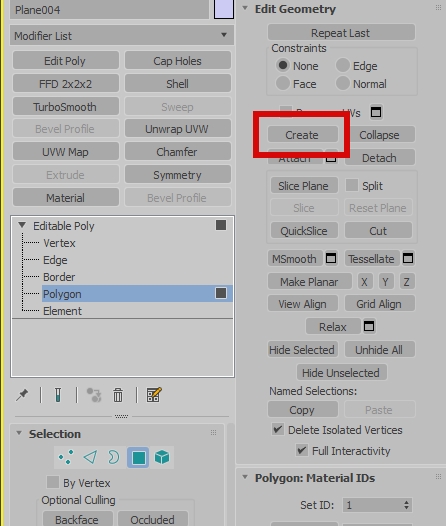
Task: Click the TurboSmooth modifier button
Action: point(66,107)
